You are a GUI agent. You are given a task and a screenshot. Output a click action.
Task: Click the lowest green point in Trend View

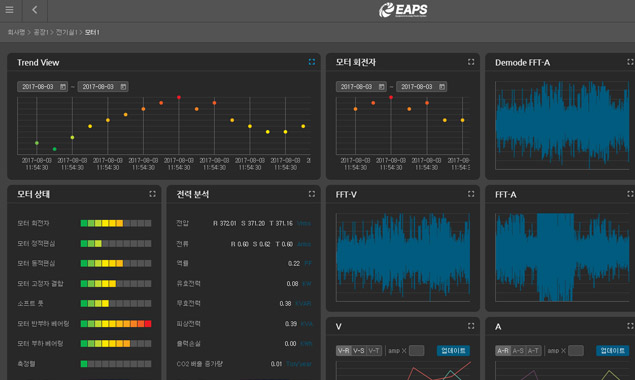(x=55, y=149)
